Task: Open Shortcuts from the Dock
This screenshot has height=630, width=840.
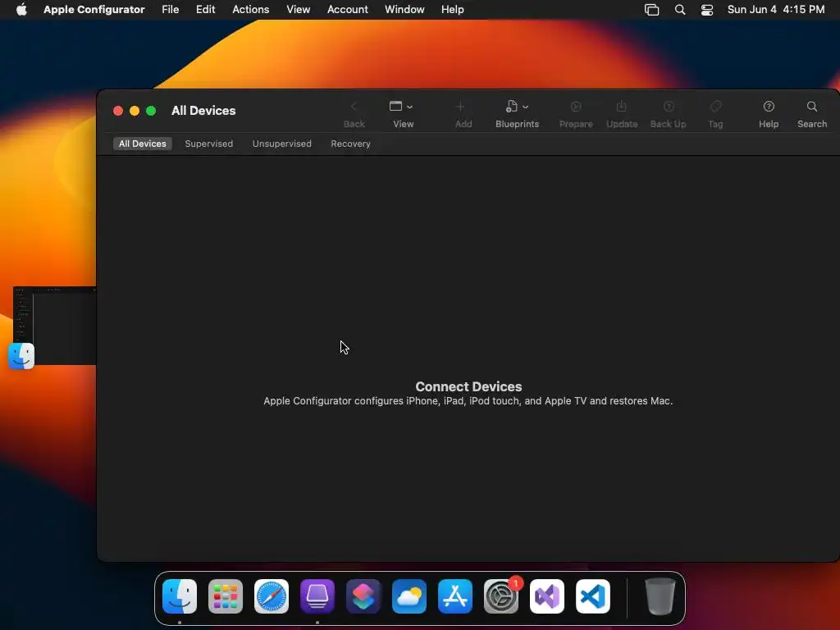Action: coord(363,596)
